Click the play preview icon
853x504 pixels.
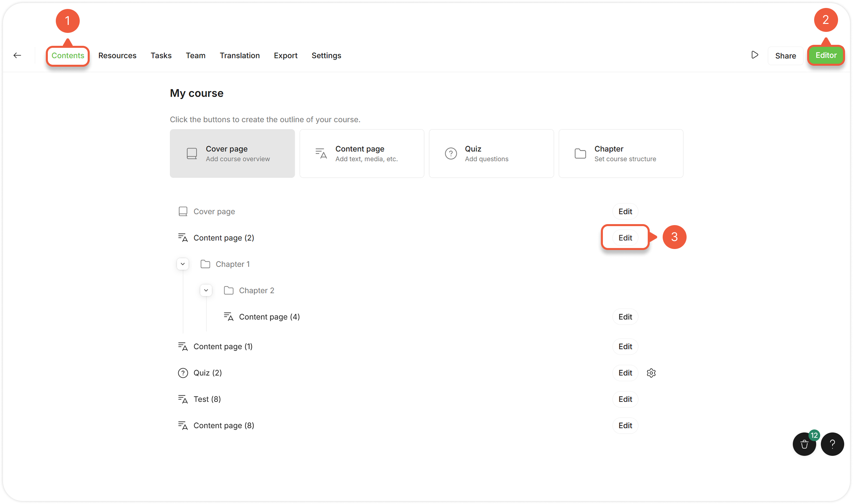tap(754, 55)
